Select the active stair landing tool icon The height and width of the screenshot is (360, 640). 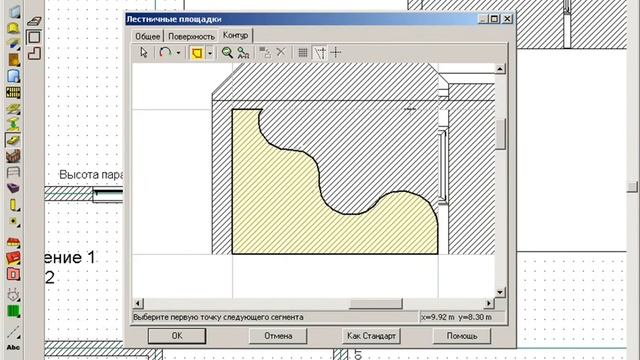13,140
